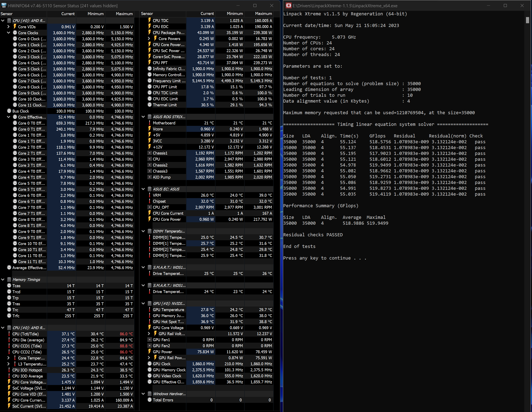
Task: Expand the Core VIDs row
Action: (9, 27)
